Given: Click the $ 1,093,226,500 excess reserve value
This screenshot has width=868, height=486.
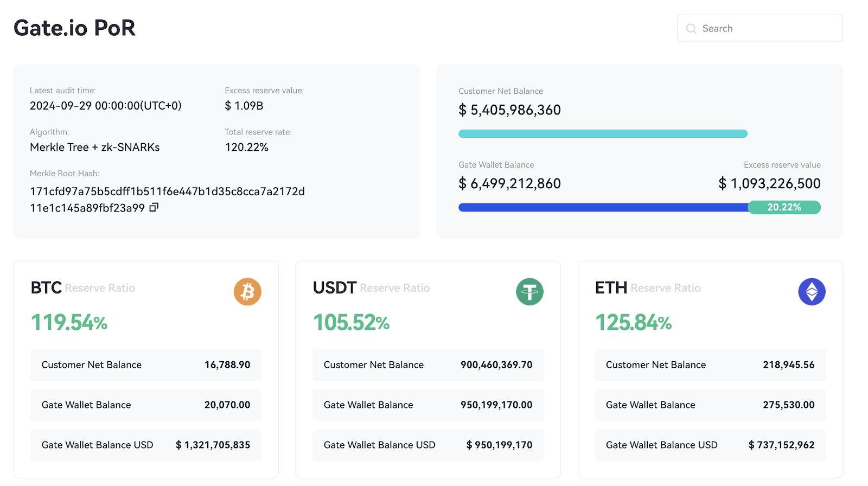Looking at the screenshot, I should click(x=769, y=184).
